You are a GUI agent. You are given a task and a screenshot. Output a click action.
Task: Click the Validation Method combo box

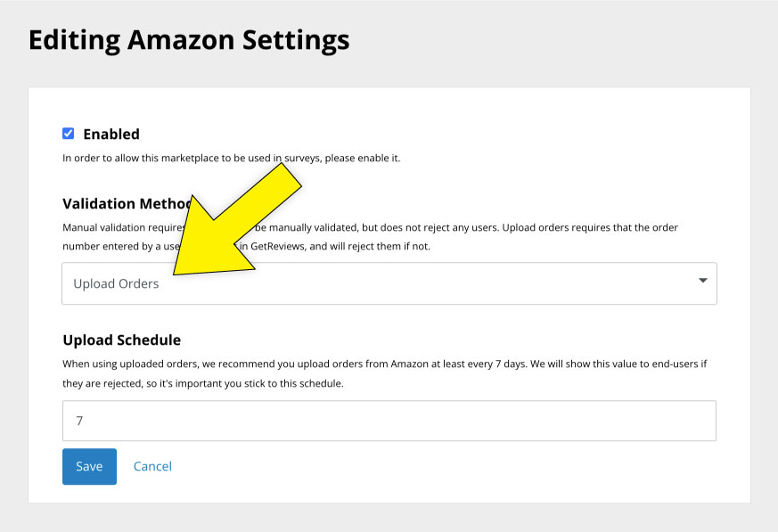(x=389, y=282)
